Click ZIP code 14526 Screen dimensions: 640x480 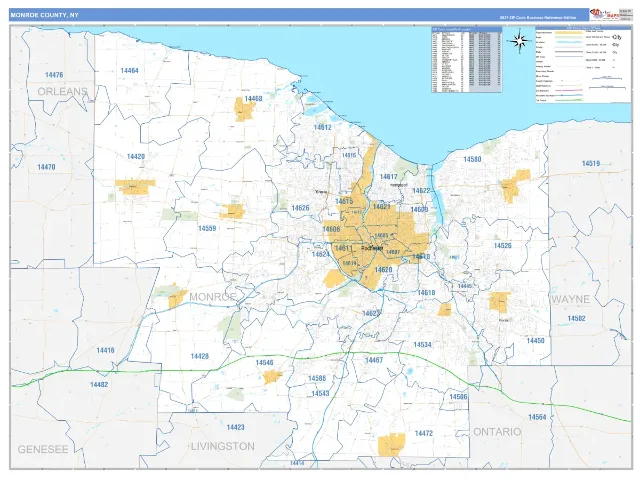click(x=503, y=246)
